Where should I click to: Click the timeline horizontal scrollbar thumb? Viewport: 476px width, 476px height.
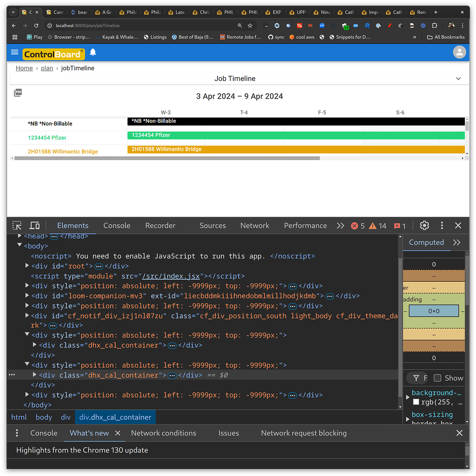[x=167, y=158]
